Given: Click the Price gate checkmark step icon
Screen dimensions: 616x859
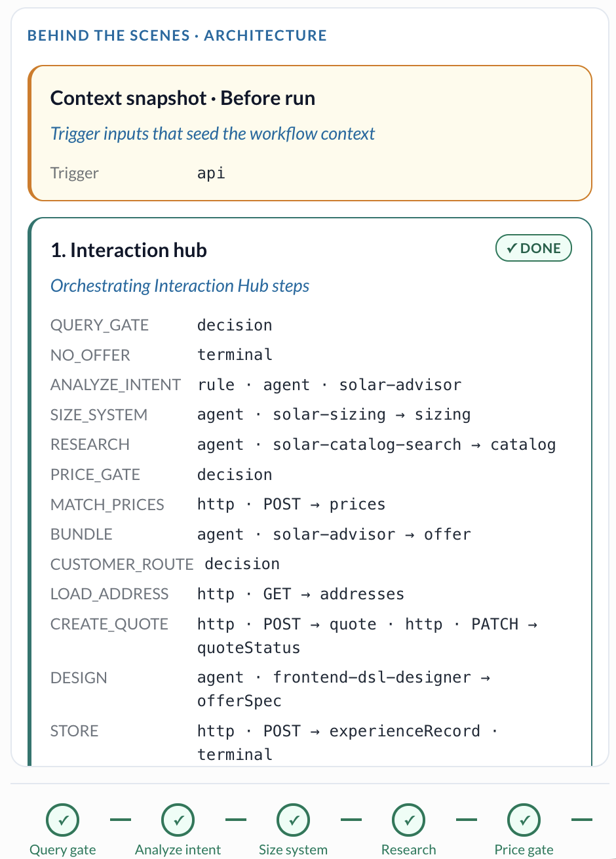Looking at the screenshot, I should pyautogui.click(x=524, y=820).
